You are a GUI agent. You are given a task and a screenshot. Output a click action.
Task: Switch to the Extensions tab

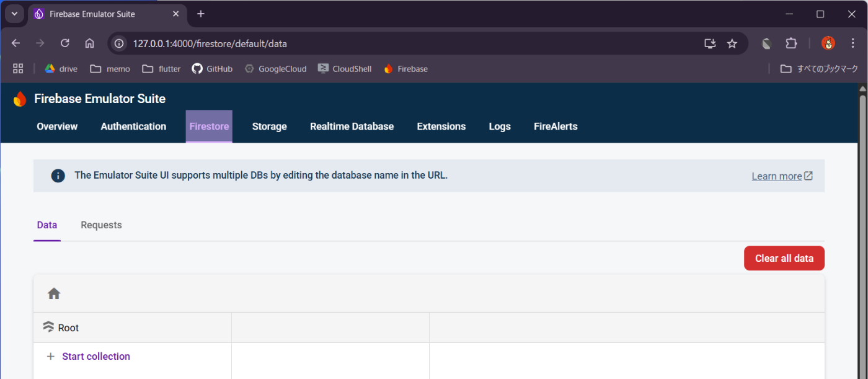[x=441, y=127]
